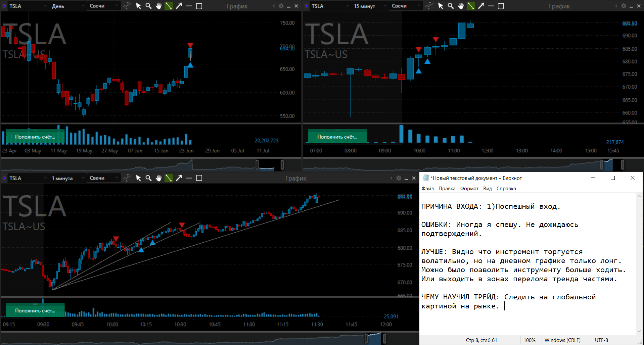The image size is (644, 345).
Task: Close the daily chart panel
Action: click(x=296, y=6)
